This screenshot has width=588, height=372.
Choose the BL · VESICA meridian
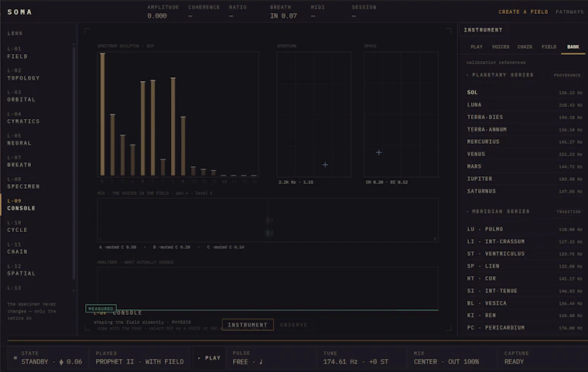click(x=525, y=303)
